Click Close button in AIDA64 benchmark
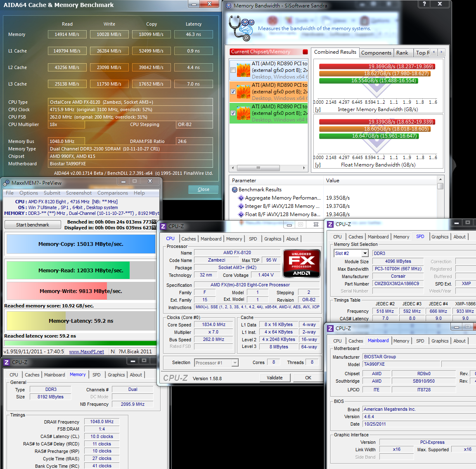This screenshot has width=476, height=469. click(x=204, y=189)
